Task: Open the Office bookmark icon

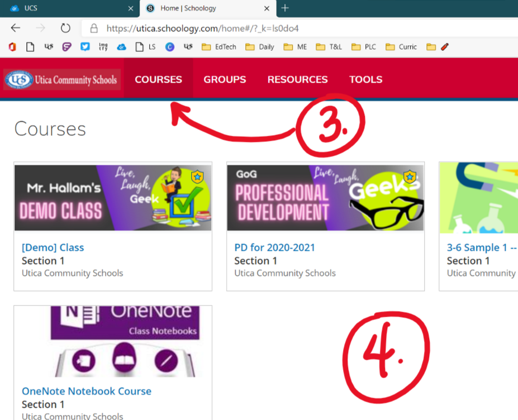Action: click(13, 47)
